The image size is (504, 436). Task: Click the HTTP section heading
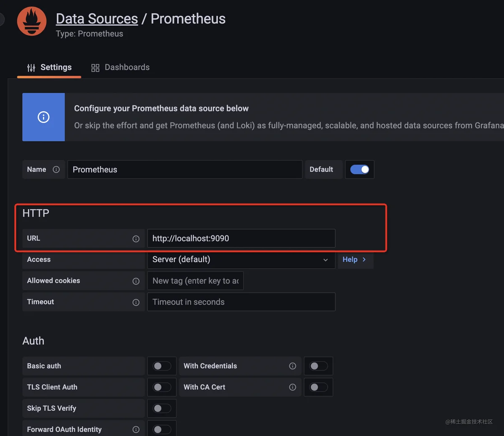pyautogui.click(x=36, y=213)
